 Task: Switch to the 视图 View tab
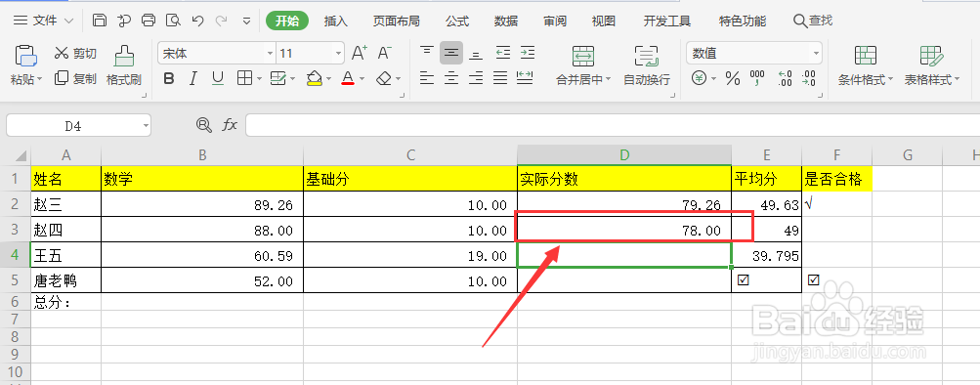(x=604, y=21)
